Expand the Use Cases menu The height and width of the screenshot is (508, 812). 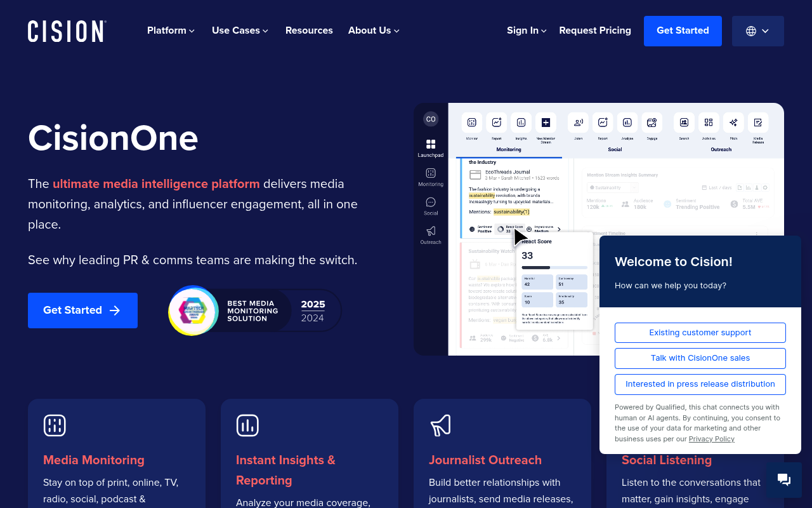pos(240,30)
